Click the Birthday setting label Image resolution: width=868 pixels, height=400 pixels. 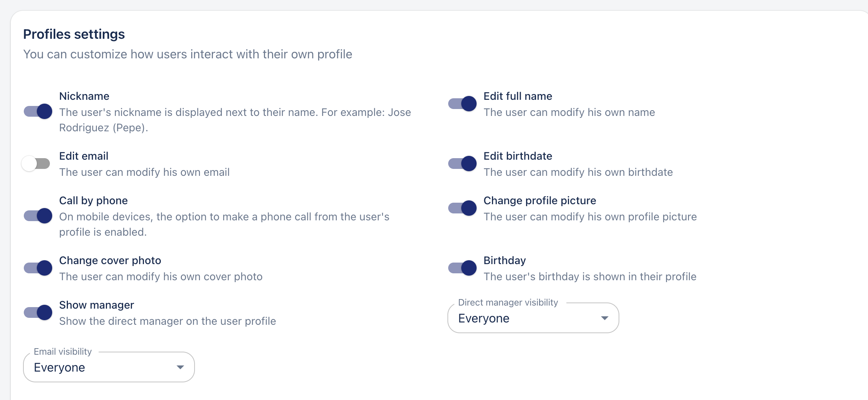504,261
